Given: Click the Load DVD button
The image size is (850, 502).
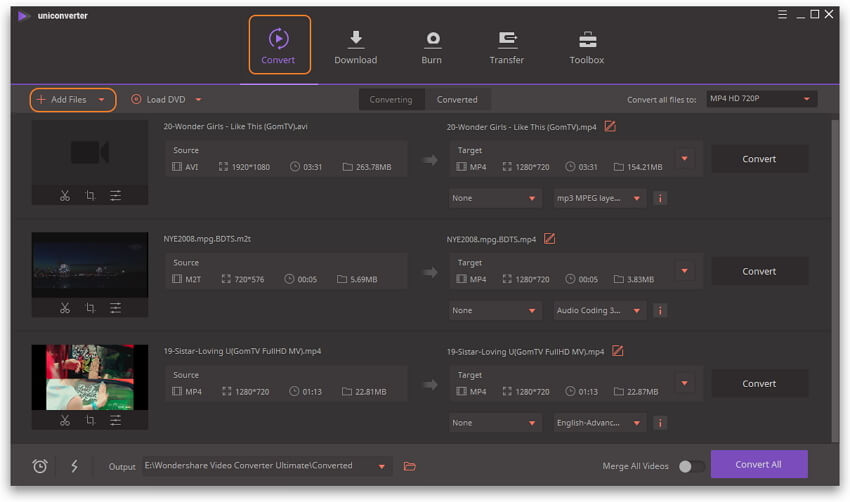Looking at the screenshot, I should tap(158, 100).
